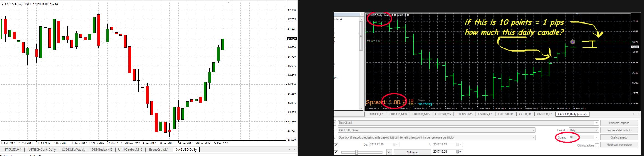Select the XAGUSD,H1 tab
Viewport: 644px width, 156px height.
tap(545, 114)
